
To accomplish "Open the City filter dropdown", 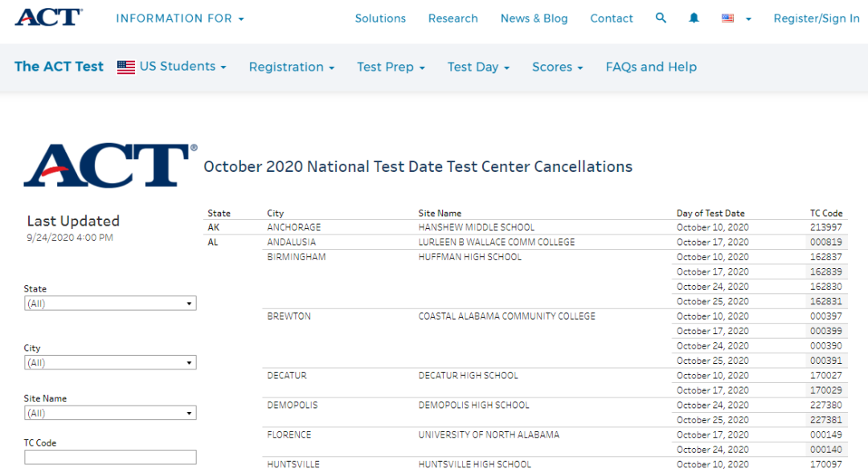I will tap(110, 363).
